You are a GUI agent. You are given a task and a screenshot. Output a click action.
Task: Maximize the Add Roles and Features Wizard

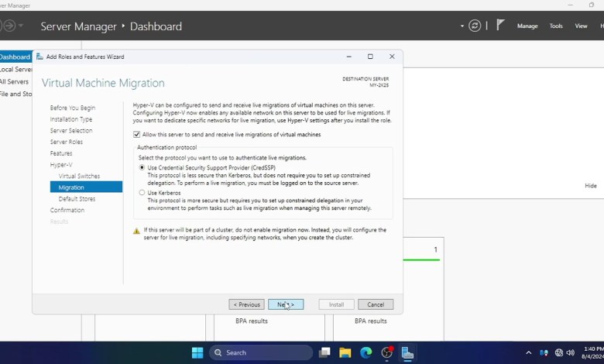coord(370,57)
